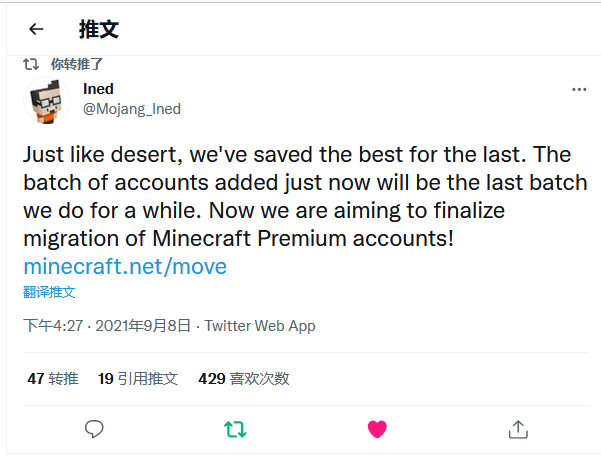Image resolution: width=601 pixels, height=456 pixels.
Task: Open the reply speech bubble icon
Action: pos(94,429)
